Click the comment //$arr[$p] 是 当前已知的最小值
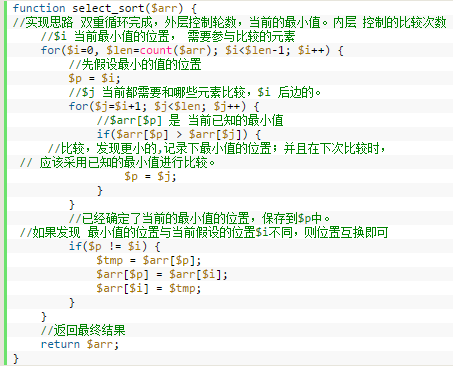The width and height of the screenshot is (453, 367). coord(190,120)
